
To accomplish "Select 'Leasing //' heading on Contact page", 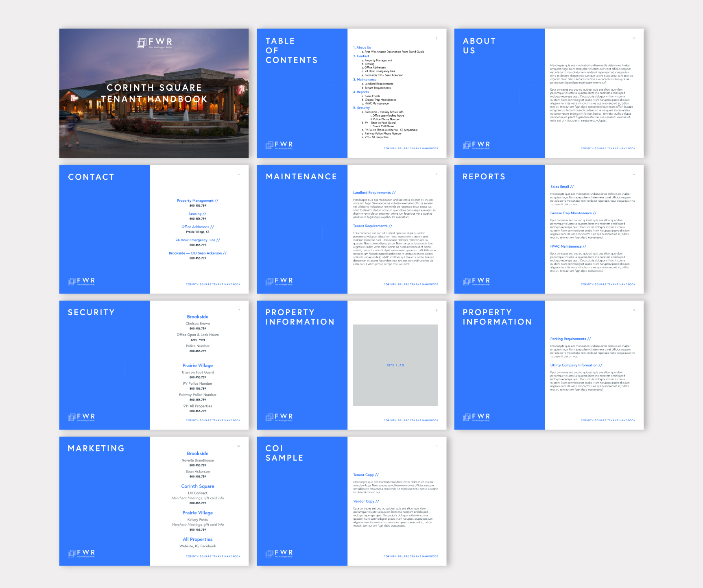I will point(198,213).
